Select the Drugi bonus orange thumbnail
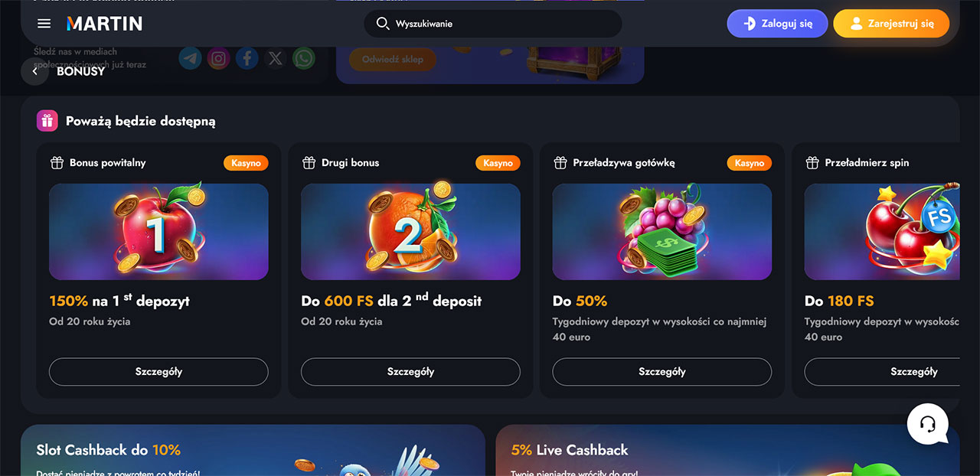980x476 pixels. pos(410,231)
